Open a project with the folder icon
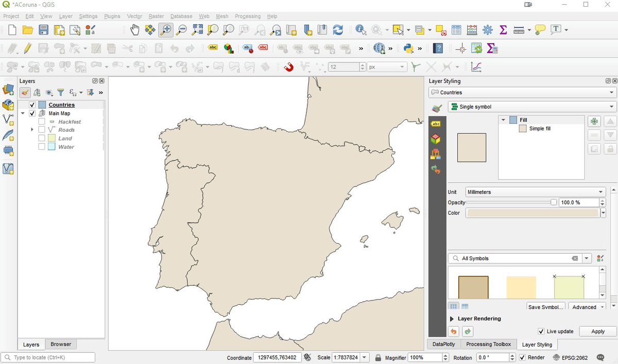The width and height of the screenshot is (618, 364). point(28,30)
